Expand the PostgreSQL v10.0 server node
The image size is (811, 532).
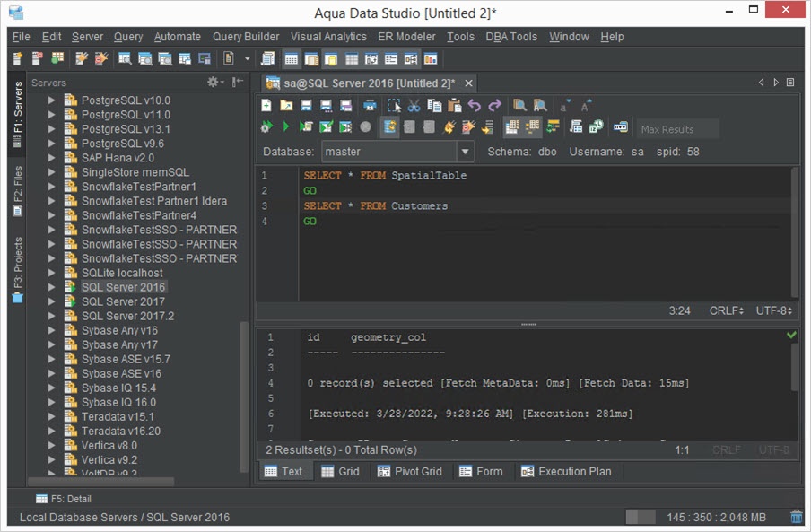coord(52,100)
